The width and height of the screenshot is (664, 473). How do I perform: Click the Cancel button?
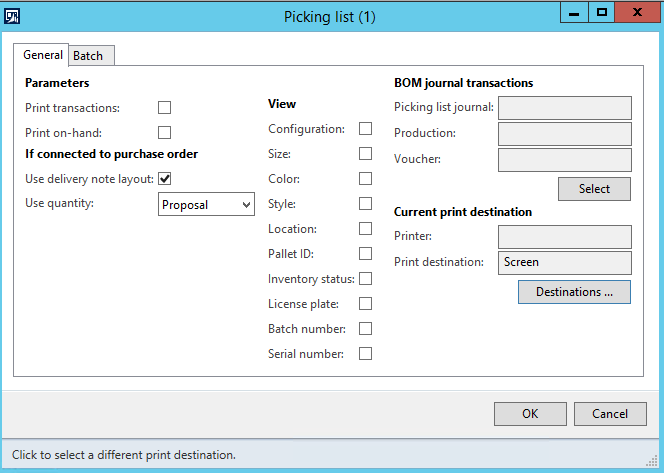(x=610, y=414)
